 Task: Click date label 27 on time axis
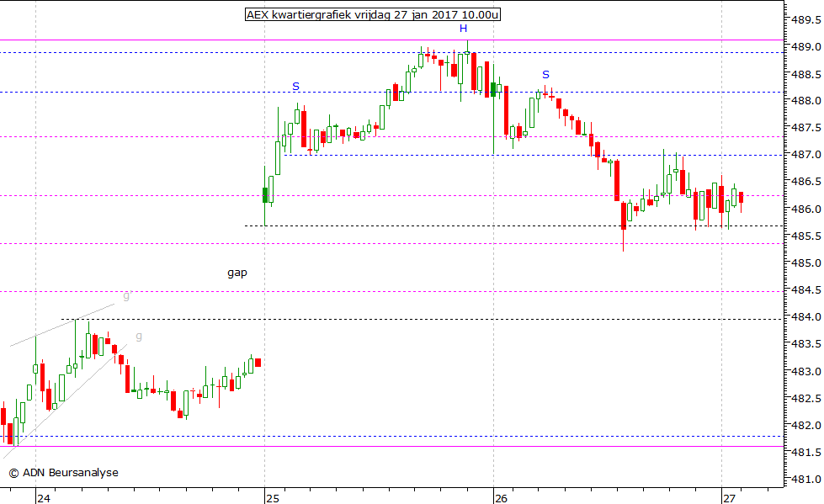tap(730, 498)
